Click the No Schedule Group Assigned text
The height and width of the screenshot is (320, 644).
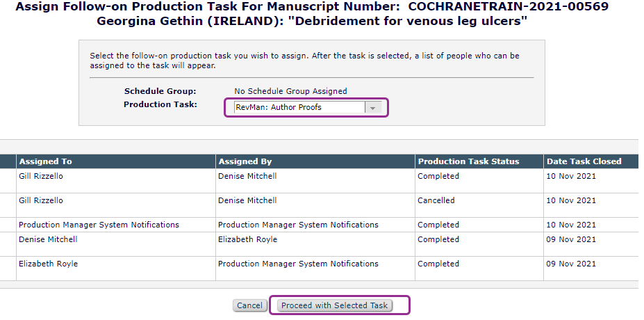coord(290,91)
